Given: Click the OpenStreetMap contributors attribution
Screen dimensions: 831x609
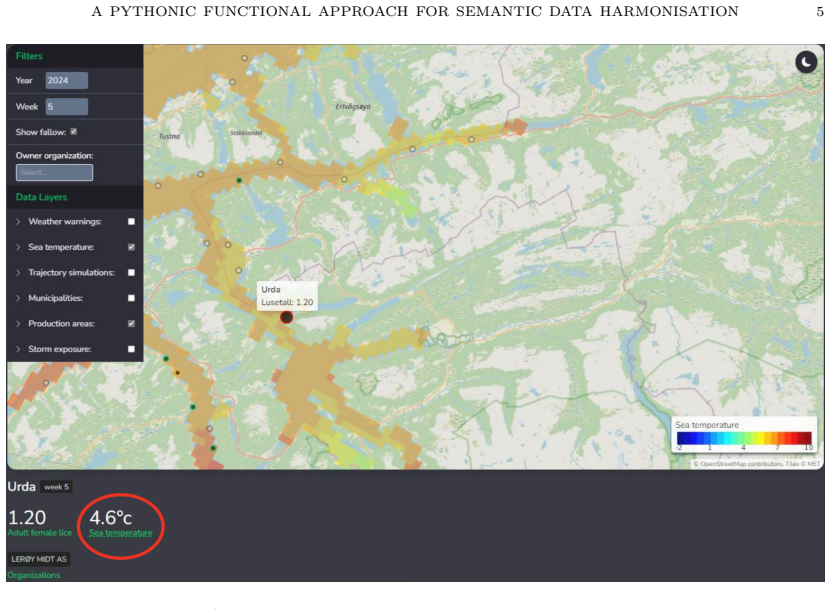Looking at the screenshot, I should pyautogui.click(x=756, y=464).
